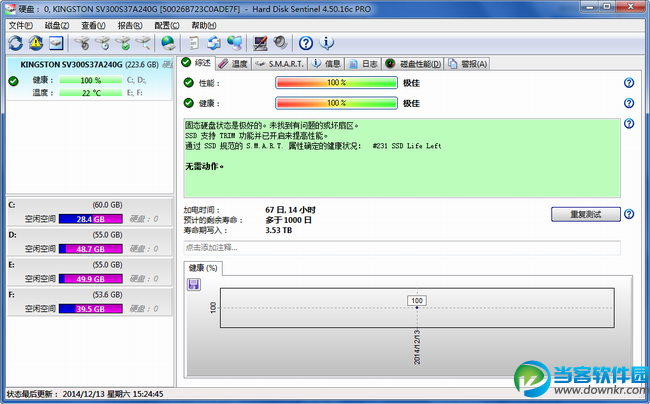Viewport: 650px width, 404px height.
Task: Click the 无需动作 text in status box
Action: coord(204,167)
